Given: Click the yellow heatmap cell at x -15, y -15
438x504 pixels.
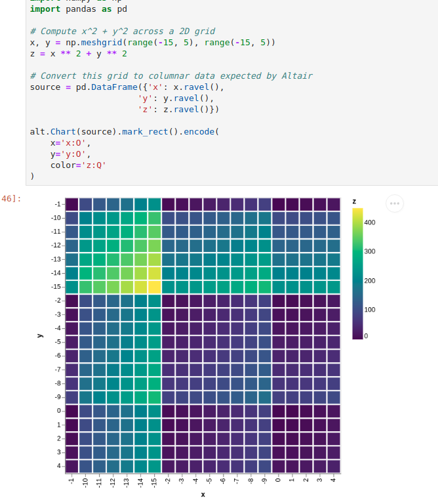Looking at the screenshot, I should 155,287.
